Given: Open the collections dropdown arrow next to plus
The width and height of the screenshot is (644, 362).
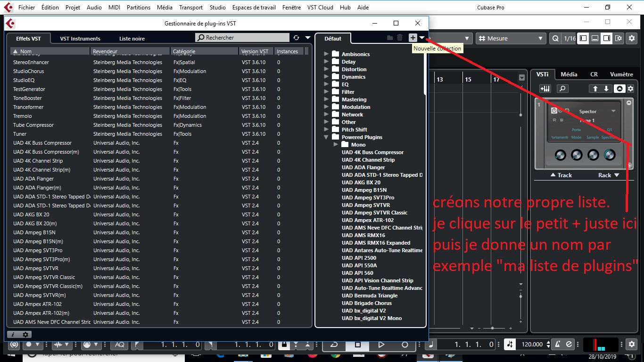Looking at the screenshot, I should (x=422, y=38).
